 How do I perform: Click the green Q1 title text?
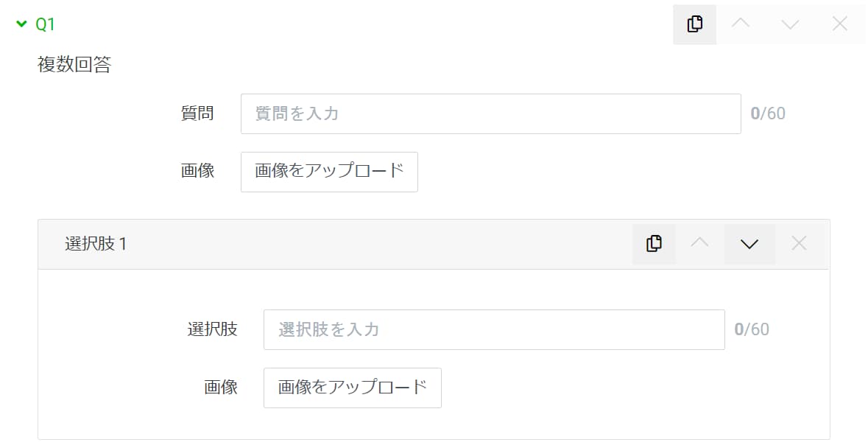[x=45, y=24]
